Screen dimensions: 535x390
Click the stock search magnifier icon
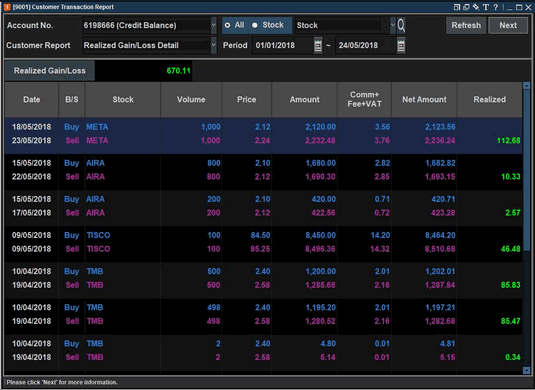[401, 25]
